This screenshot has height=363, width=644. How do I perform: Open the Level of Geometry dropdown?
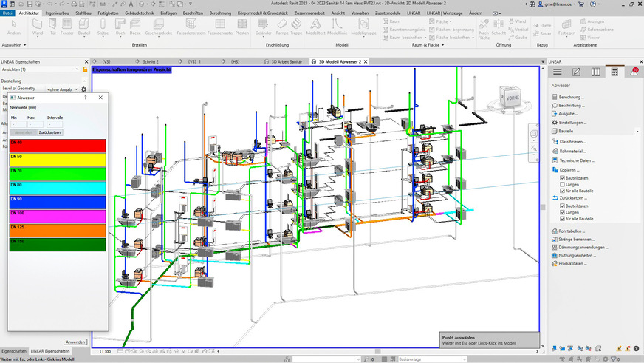click(x=75, y=89)
